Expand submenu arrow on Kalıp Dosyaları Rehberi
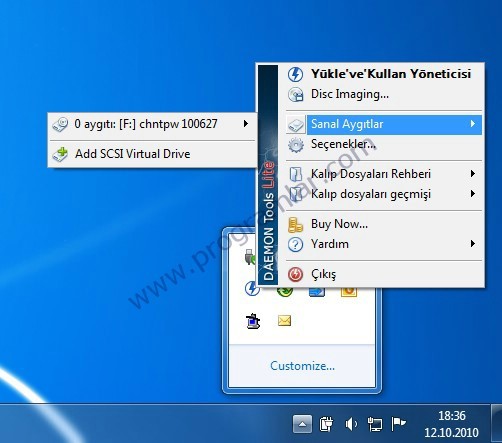This screenshot has height=443, width=502. [473, 174]
